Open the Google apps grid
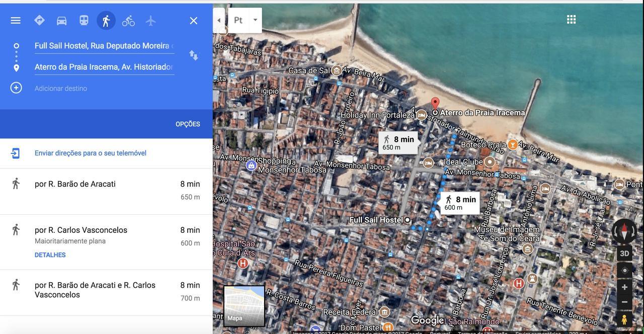The height and width of the screenshot is (334, 644). click(x=571, y=19)
